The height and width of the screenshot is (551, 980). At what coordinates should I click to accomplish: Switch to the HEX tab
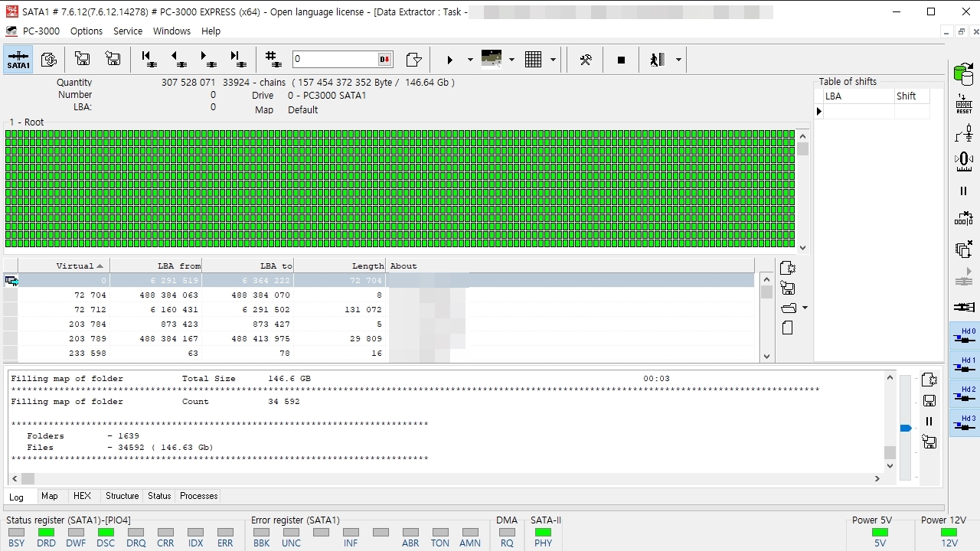(82, 496)
